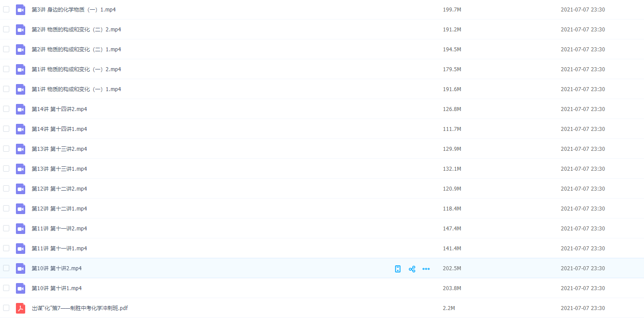This screenshot has width=644, height=318.
Task: Click video icon beside 第1讲 物质的构成和变化（一）2.mp4
Action: coord(20,69)
